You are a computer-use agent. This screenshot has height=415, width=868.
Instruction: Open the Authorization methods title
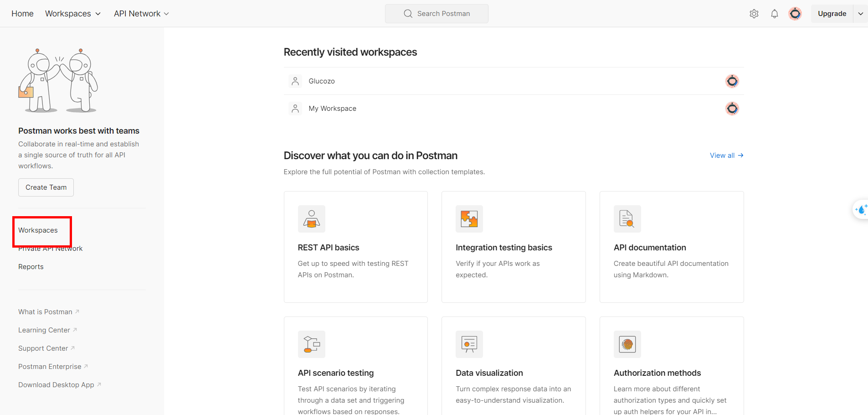point(657,373)
